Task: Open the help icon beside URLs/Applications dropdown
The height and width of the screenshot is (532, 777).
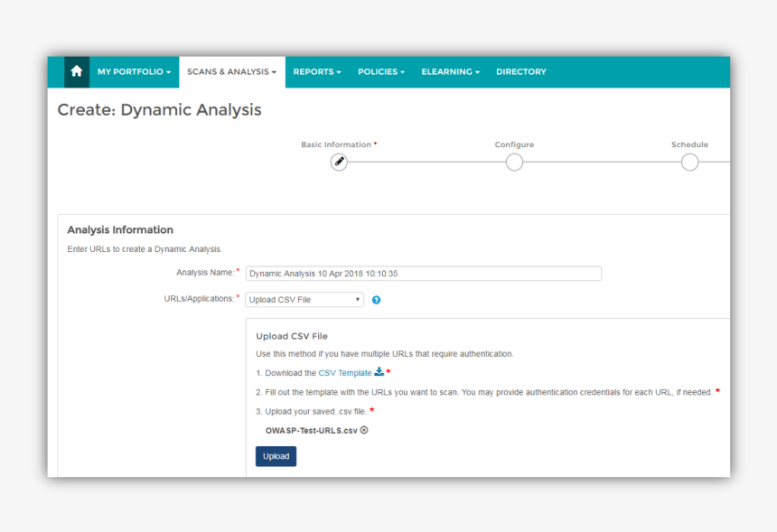Action: 376,300
